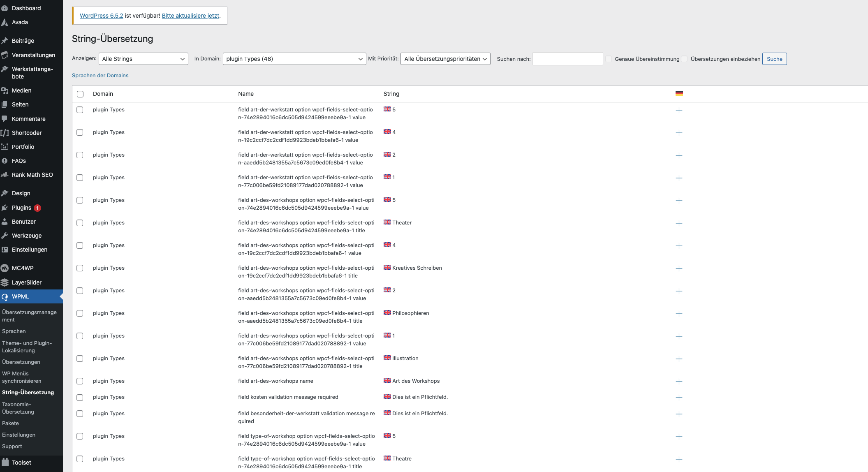Click the Rank Math SEO icon

5,175
